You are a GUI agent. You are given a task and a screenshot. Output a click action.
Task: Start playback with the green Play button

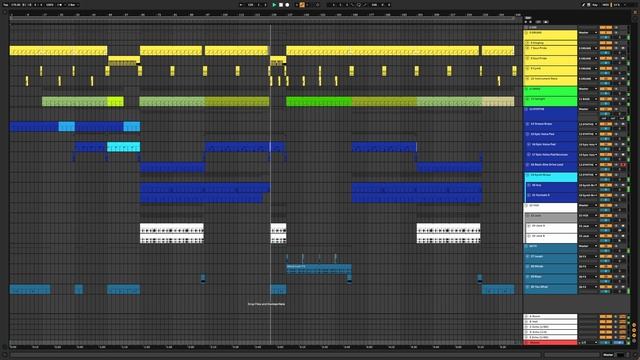[274, 5]
